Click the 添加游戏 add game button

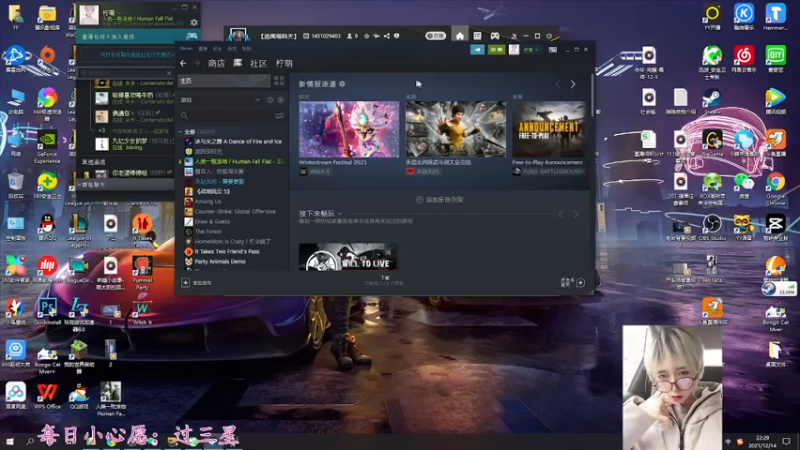(x=197, y=283)
